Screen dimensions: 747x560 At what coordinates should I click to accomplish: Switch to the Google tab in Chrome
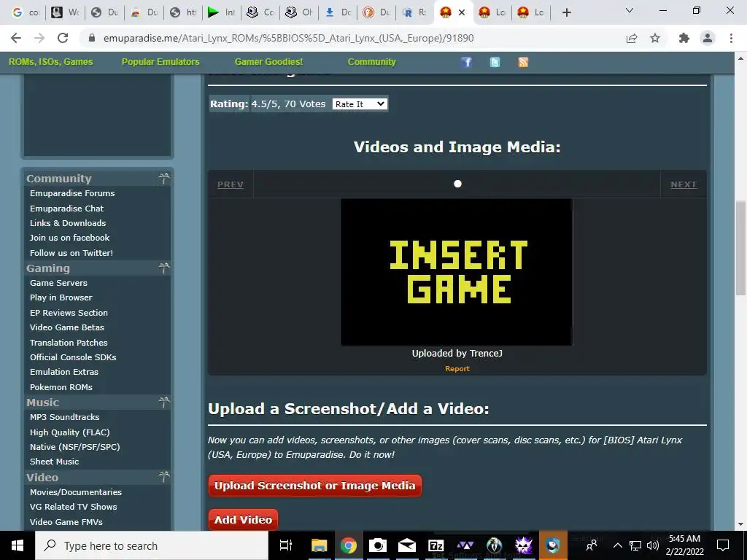pos(26,12)
